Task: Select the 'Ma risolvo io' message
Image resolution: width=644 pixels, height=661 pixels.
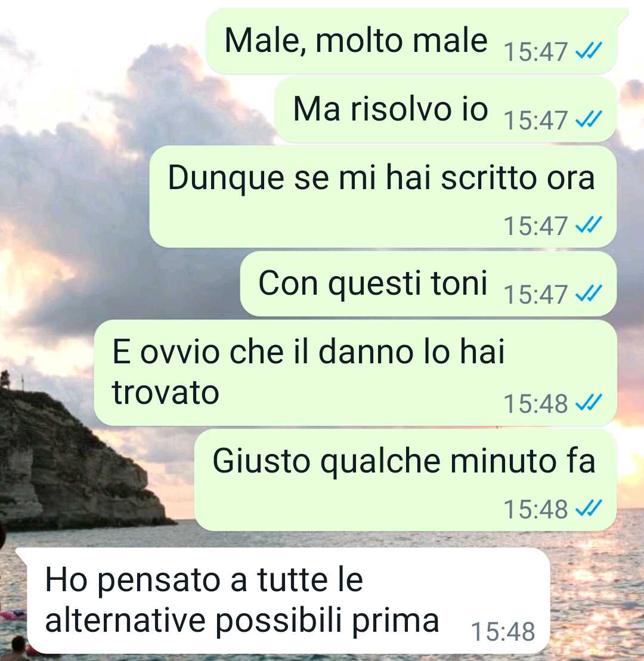Action: pyautogui.click(x=446, y=110)
